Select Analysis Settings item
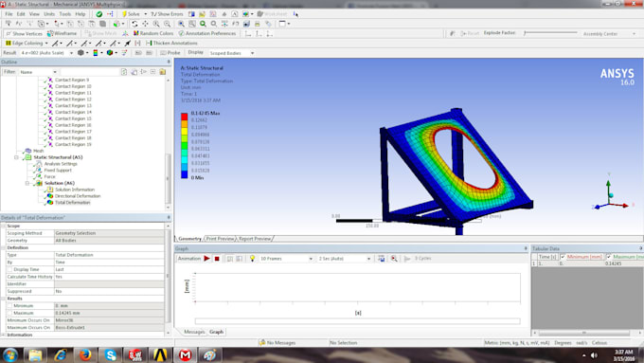This screenshot has height=363, width=644. point(61,164)
